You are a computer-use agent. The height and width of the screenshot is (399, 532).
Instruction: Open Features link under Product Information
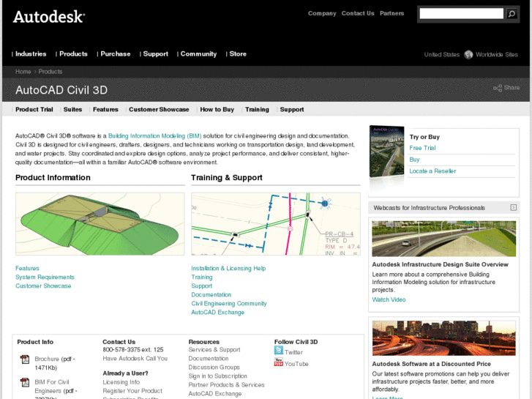tap(27, 268)
